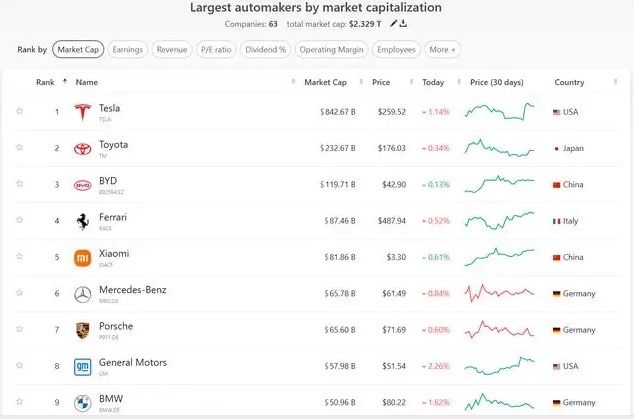Click the General Motors logo

coord(82,367)
